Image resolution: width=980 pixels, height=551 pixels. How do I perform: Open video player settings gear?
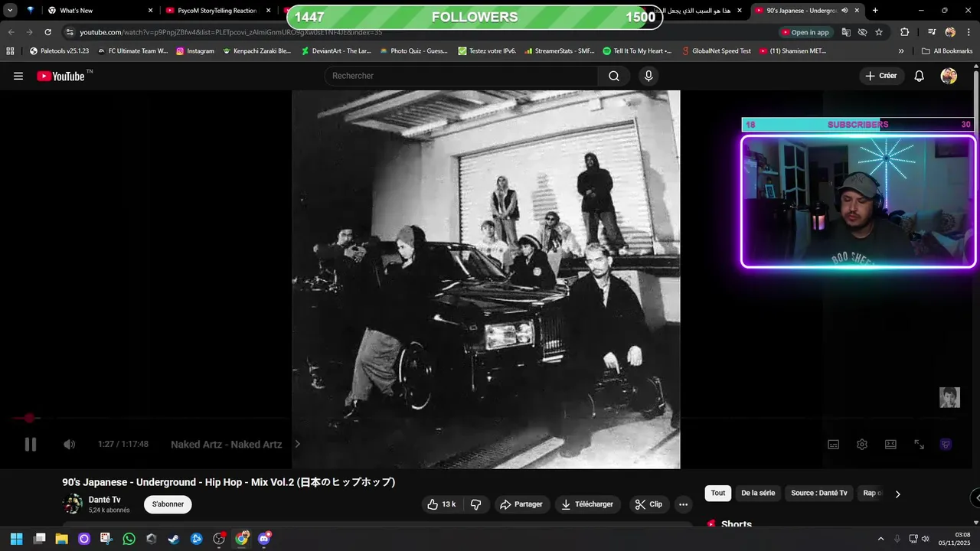coord(862,445)
